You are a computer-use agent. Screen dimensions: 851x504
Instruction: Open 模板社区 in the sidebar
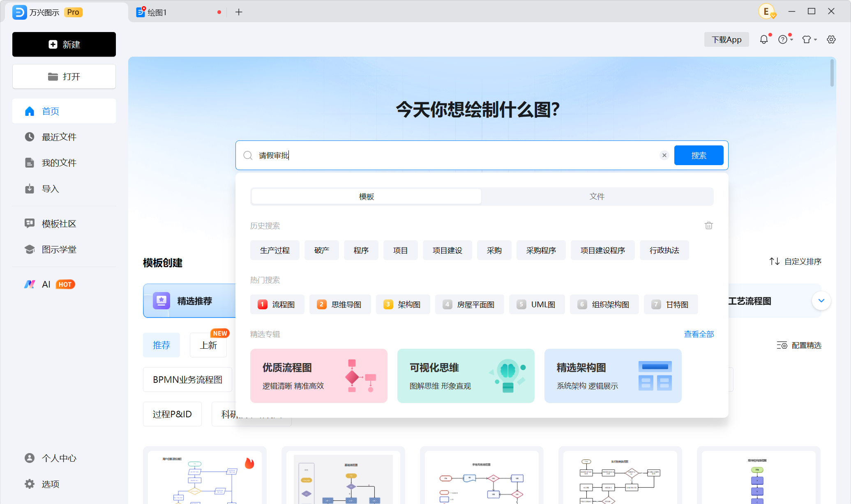point(64,223)
